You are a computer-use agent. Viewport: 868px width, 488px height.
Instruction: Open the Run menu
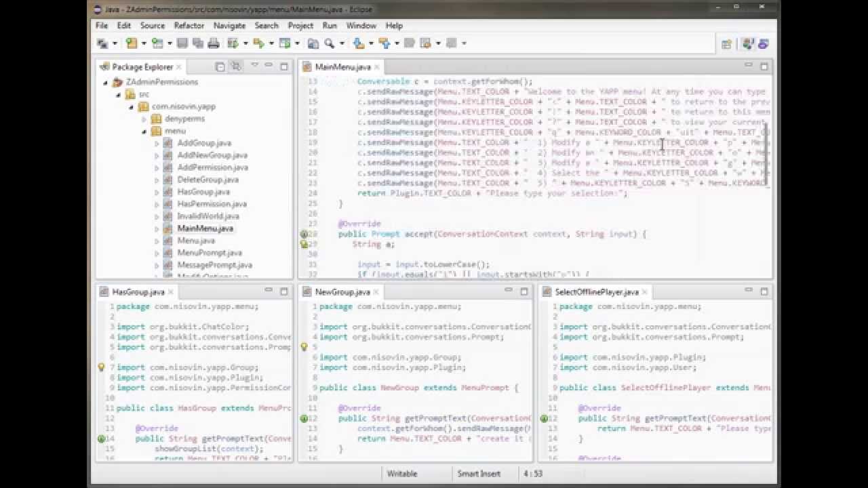(330, 25)
